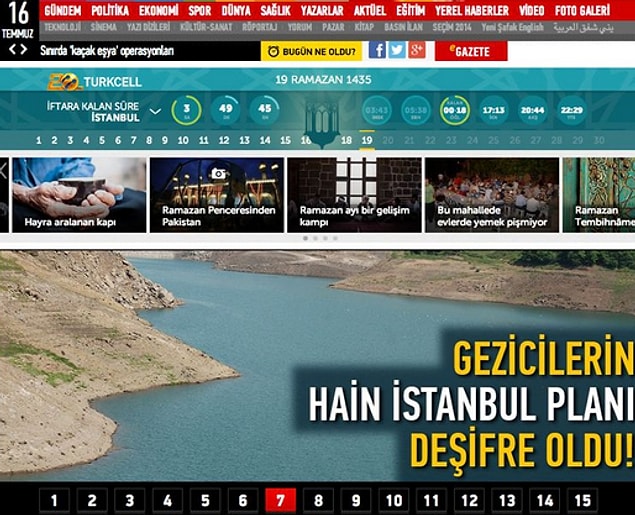Select Ramazan day 19 in calendar
Image resolution: width=635 pixels, height=515 pixels.
(367, 140)
